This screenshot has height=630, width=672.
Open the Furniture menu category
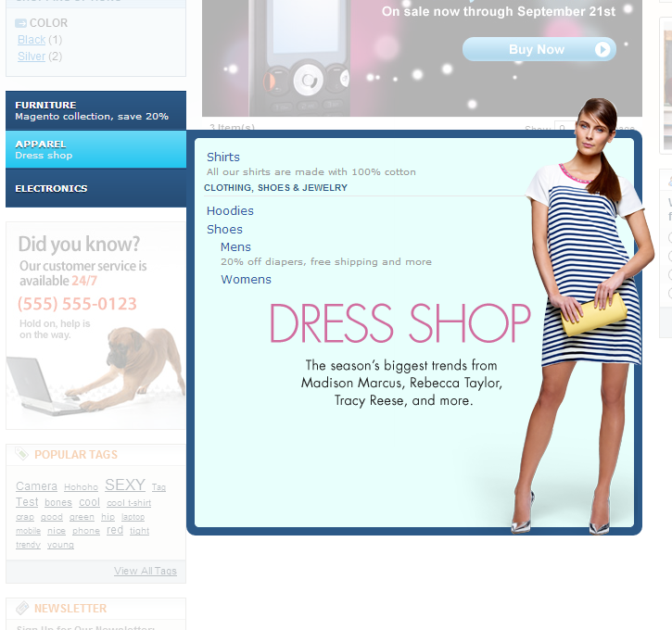coord(95,110)
